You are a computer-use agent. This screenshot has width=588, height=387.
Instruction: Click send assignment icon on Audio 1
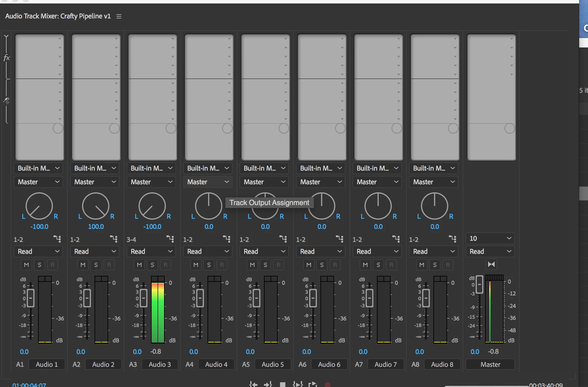[57, 239]
